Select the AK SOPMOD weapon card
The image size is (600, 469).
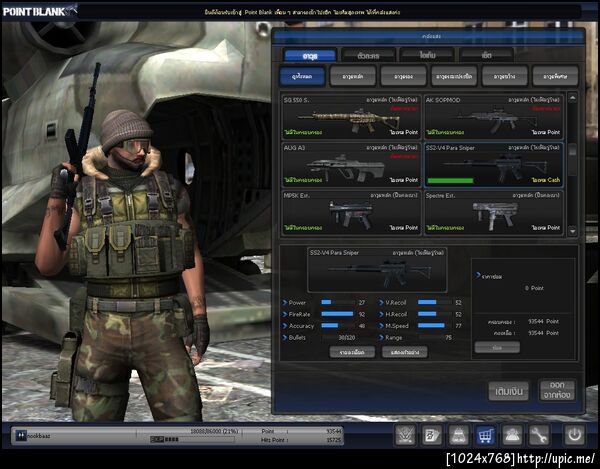[493, 117]
